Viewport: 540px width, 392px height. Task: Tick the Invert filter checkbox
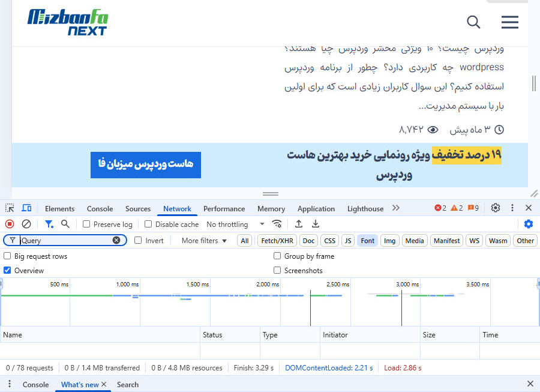coord(138,241)
